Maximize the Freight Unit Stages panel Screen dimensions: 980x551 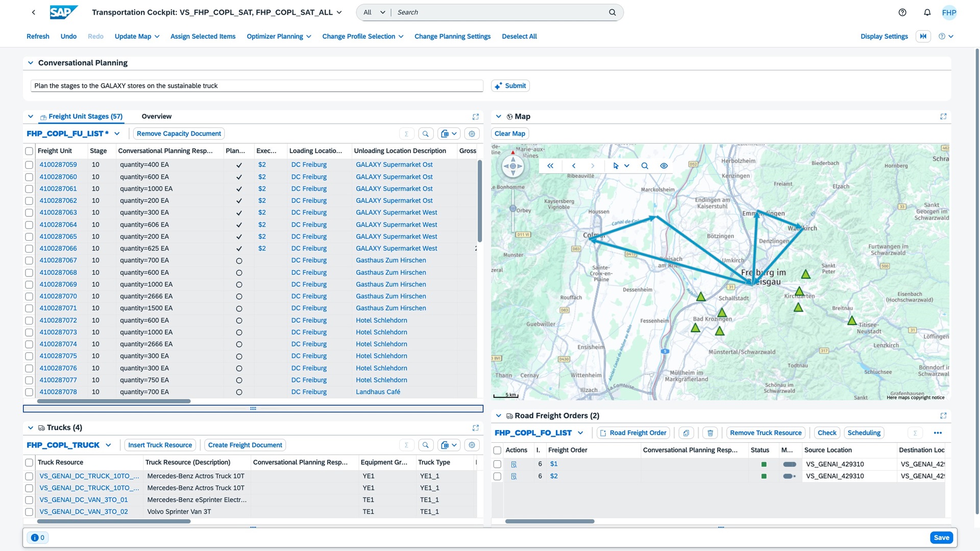click(x=476, y=116)
